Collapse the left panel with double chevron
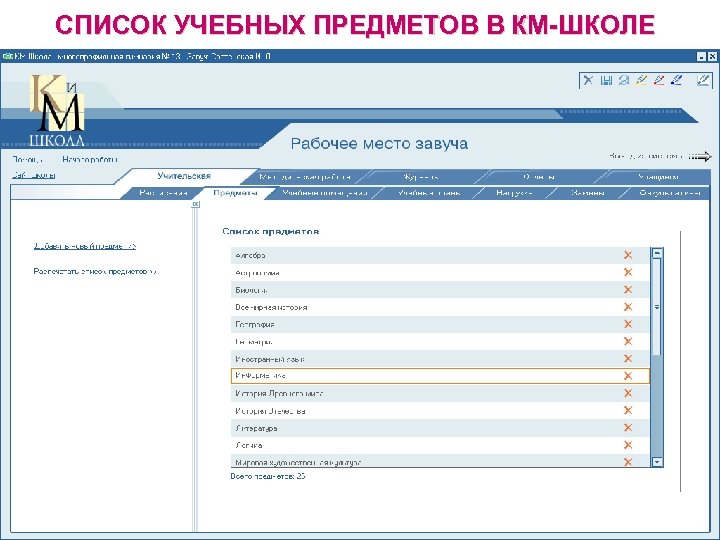This screenshot has height=540, width=720. [196, 204]
